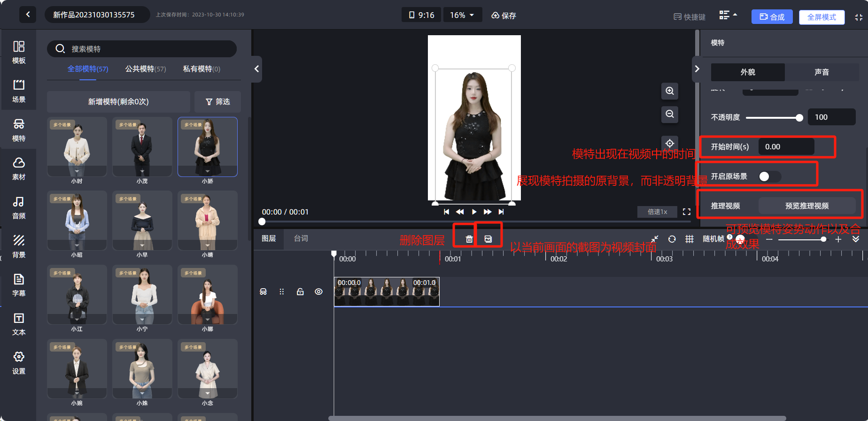Image resolution: width=868 pixels, height=421 pixels.
Task: Exit fullscreen with the top-right collapse icon
Action: pyautogui.click(x=859, y=17)
